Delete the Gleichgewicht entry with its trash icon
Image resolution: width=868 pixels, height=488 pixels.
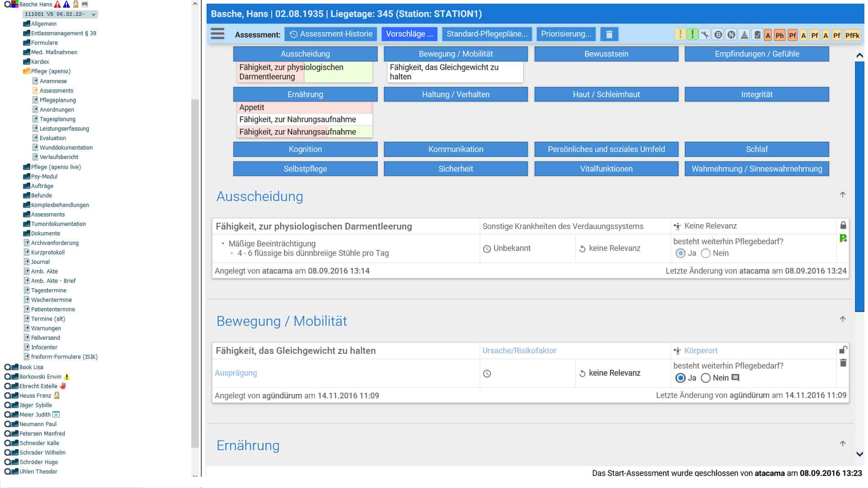click(843, 363)
